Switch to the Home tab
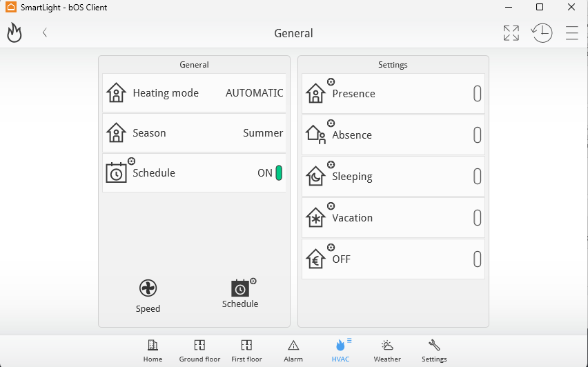Screen dimensions: 588x367 click(153, 351)
